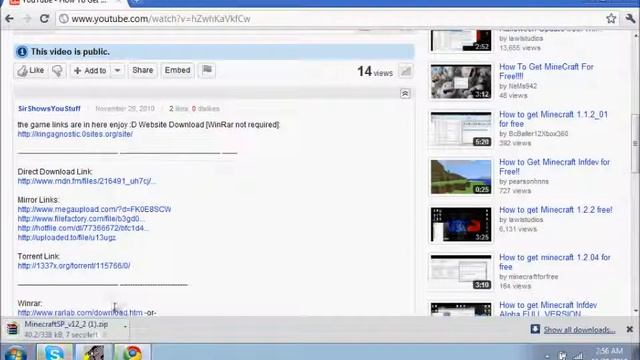Click Show all downloads link
This screenshot has height=360, width=640.
[x=579, y=330]
